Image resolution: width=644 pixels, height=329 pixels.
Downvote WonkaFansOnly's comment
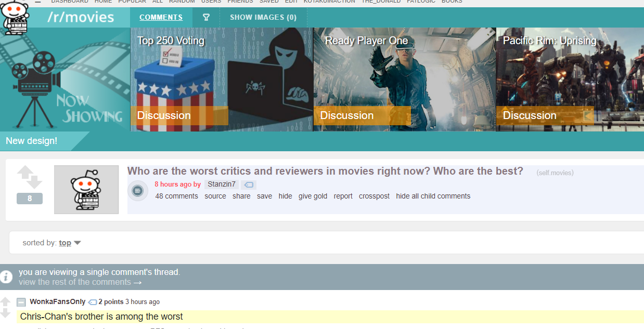click(x=5, y=313)
